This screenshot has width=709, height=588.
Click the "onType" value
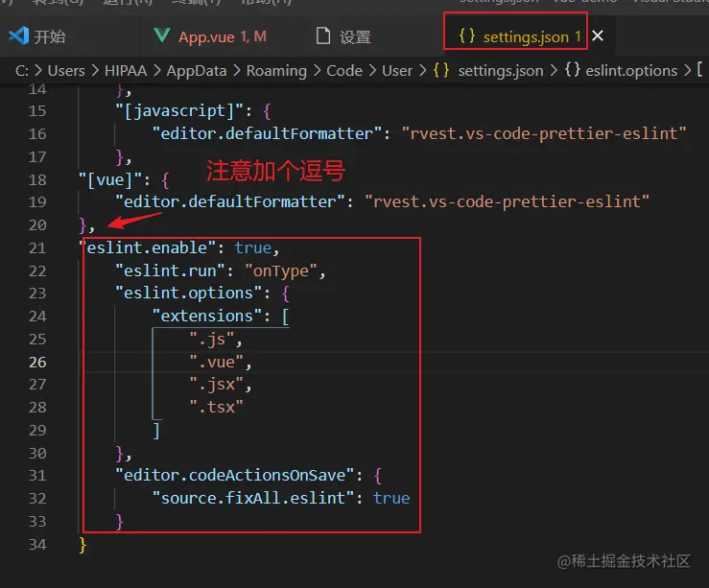coord(280,270)
